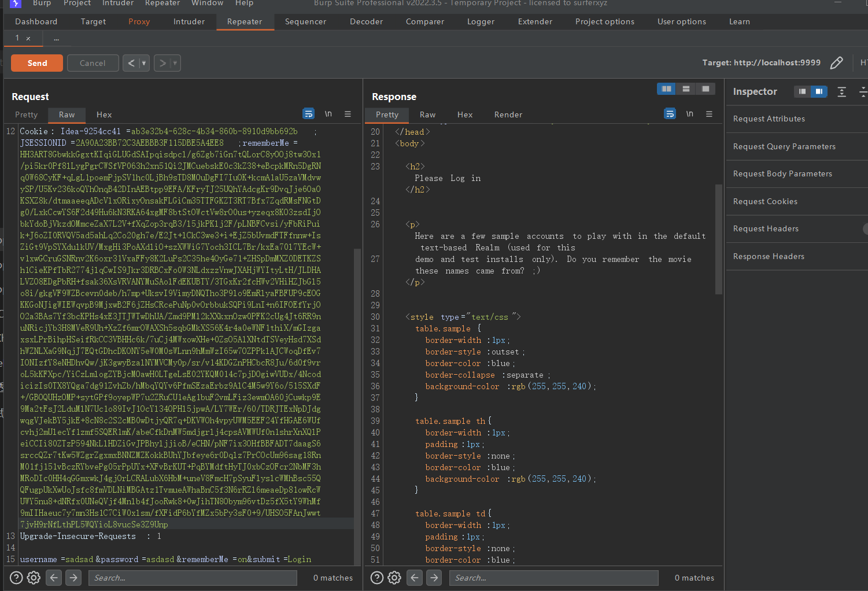Switch to the Sequencer tab

pos(305,21)
